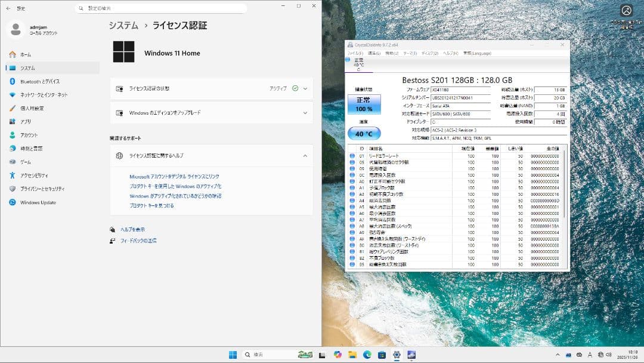The height and width of the screenshot is (363, 644).
Task: Click the 40°C temperature indicator in CrystalDiskInfo
Action: (x=364, y=133)
